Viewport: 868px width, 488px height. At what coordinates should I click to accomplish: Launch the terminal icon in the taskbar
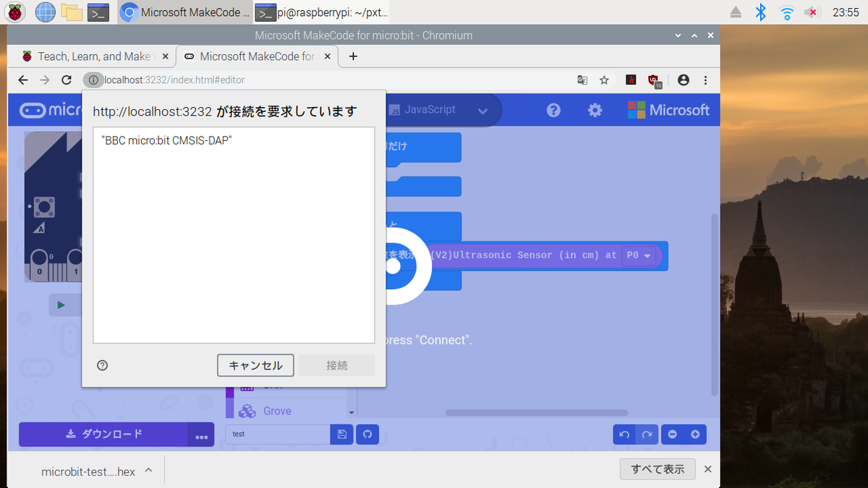pyautogui.click(x=98, y=12)
